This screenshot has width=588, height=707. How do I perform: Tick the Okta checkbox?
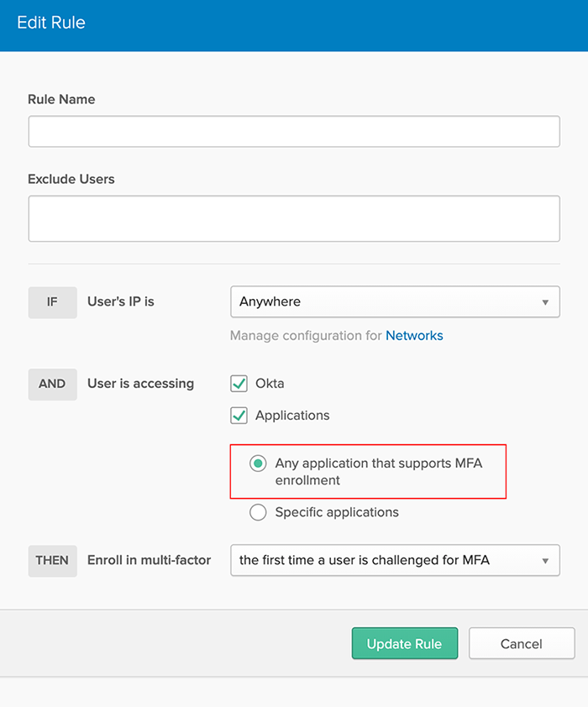point(239,384)
